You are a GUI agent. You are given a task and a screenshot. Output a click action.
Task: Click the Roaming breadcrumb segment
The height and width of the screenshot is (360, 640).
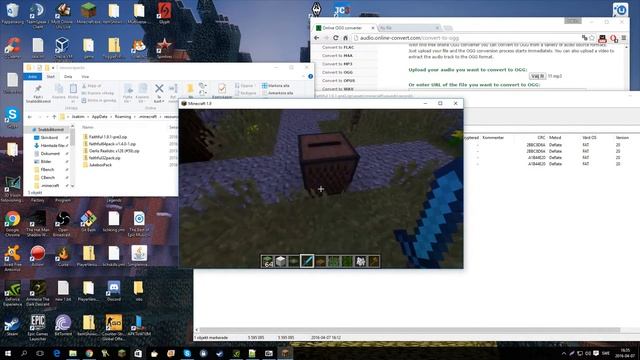tap(122, 117)
